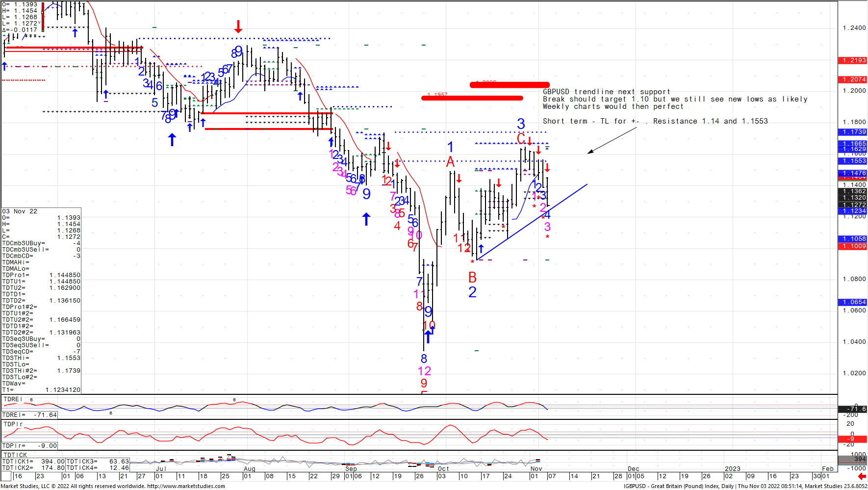The width and height of the screenshot is (868, 490).
Task: Click the TDPlr= -9.00 value box
Action: (x=30, y=446)
